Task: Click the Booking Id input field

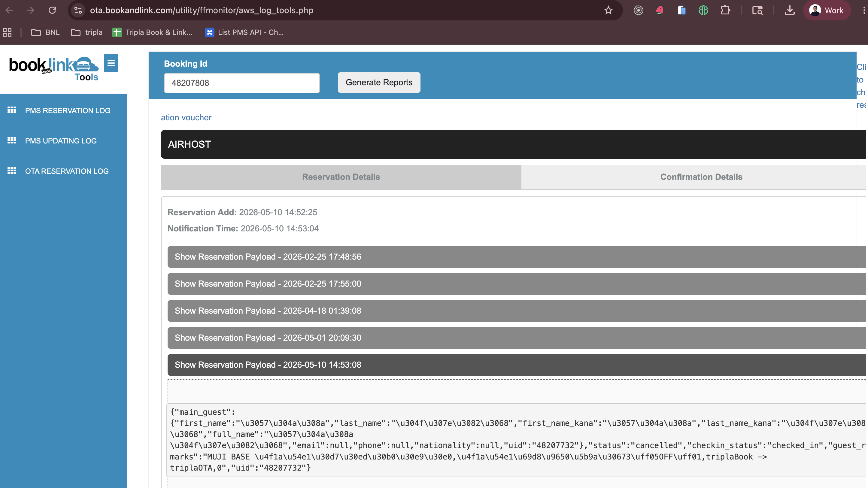Action: click(x=241, y=83)
